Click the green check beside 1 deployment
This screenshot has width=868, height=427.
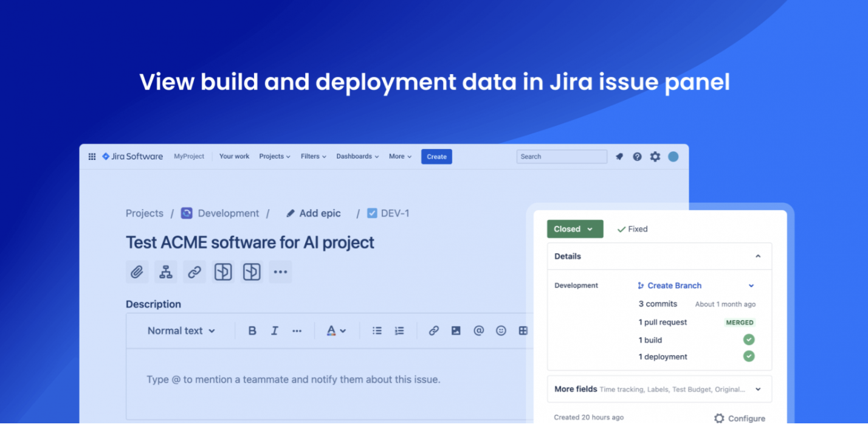[x=749, y=356]
